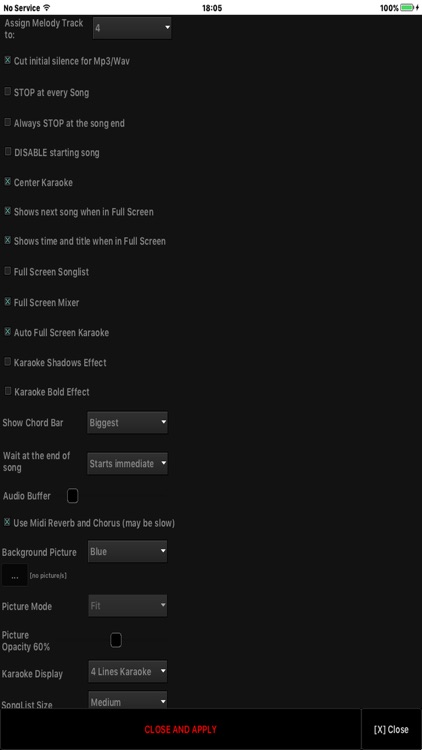
Task: Turn on Full Screen Songlist checkbox
Action: tap(8, 271)
